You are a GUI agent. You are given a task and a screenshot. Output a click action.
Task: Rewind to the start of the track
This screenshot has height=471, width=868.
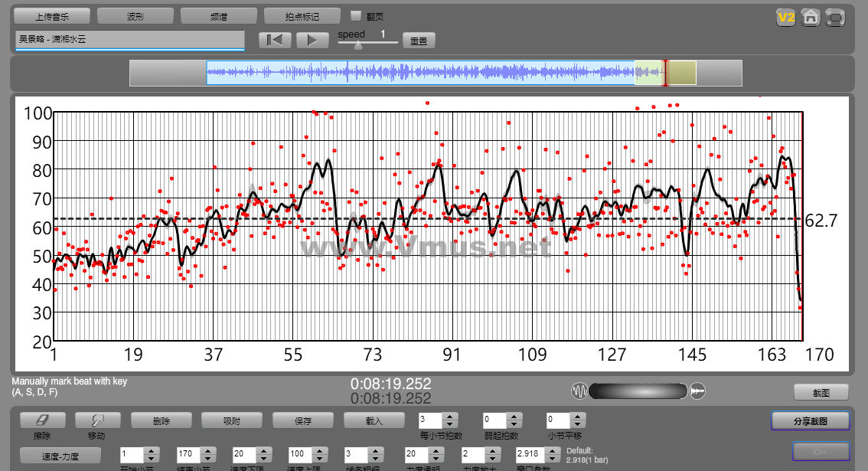[275, 41]
